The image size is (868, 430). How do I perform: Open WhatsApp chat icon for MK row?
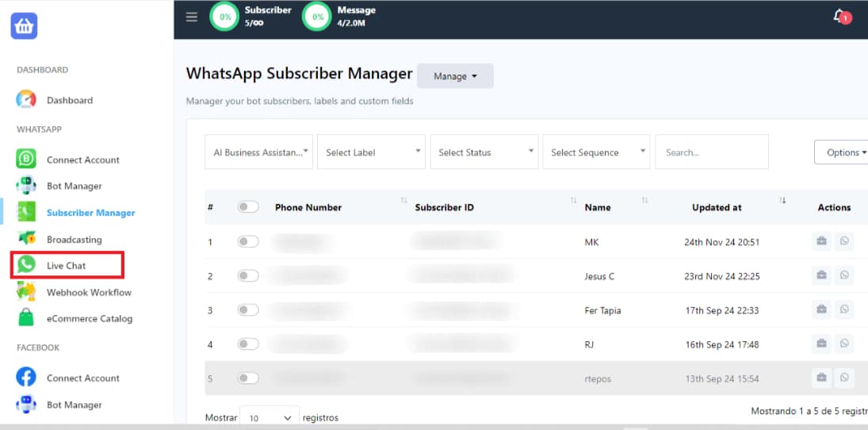point(844,242)
